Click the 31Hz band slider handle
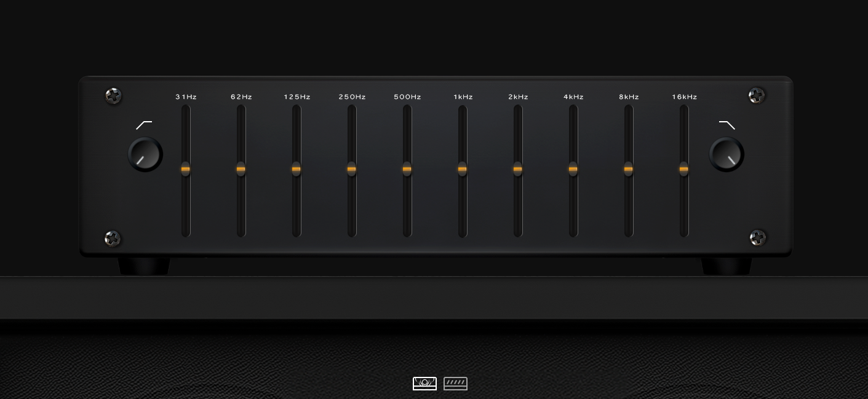Viewport: 868px width, 399px height. [185, 169]
